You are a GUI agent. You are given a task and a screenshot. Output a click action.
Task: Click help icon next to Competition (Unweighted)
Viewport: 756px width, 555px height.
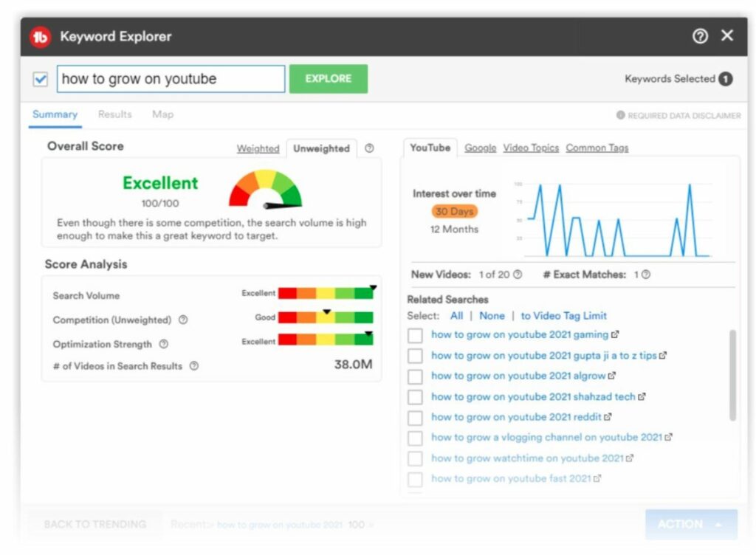point(183,320)
